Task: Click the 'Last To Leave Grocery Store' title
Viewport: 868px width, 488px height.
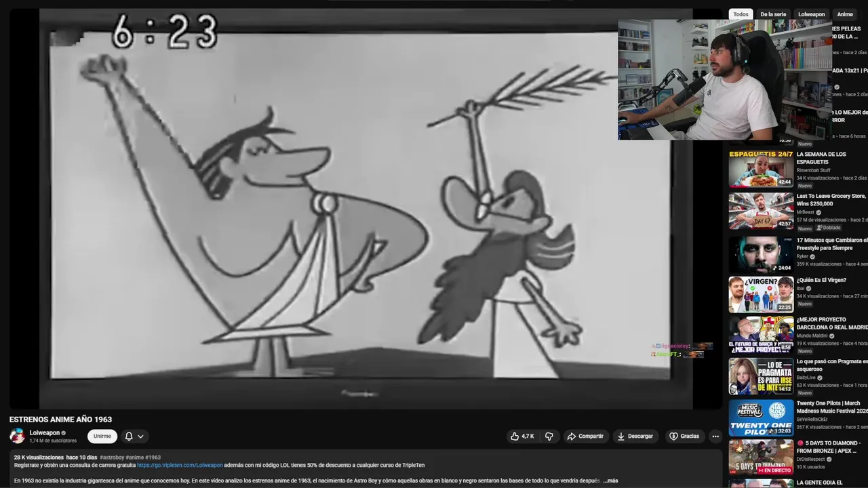Action: coord(832,200)
